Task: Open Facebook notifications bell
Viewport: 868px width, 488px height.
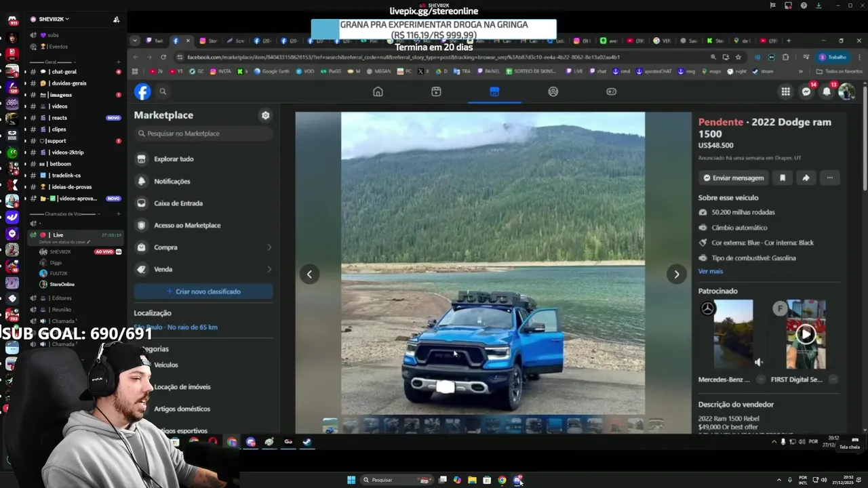Action: point(827,91)
